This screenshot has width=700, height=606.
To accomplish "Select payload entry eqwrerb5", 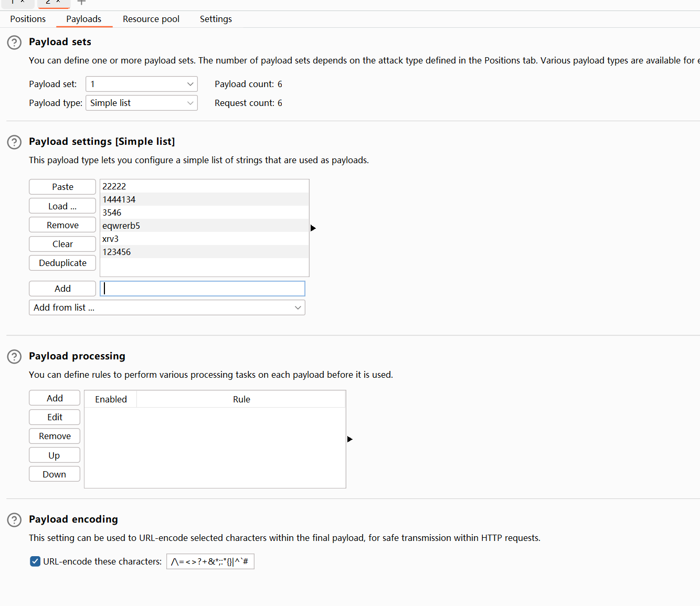I will pyautogui.click(x=204, y=226).
